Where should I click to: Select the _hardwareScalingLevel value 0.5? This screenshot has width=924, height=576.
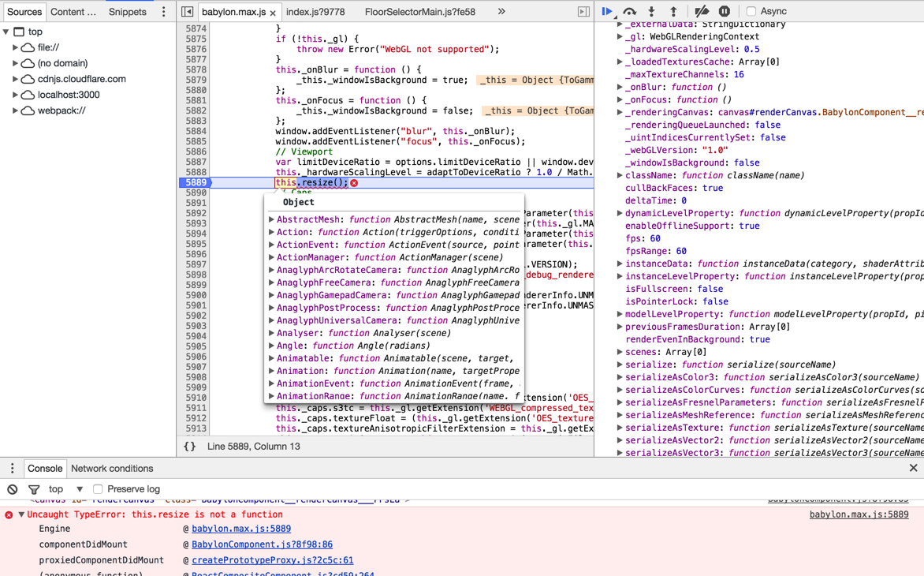[x=751, y=50]
